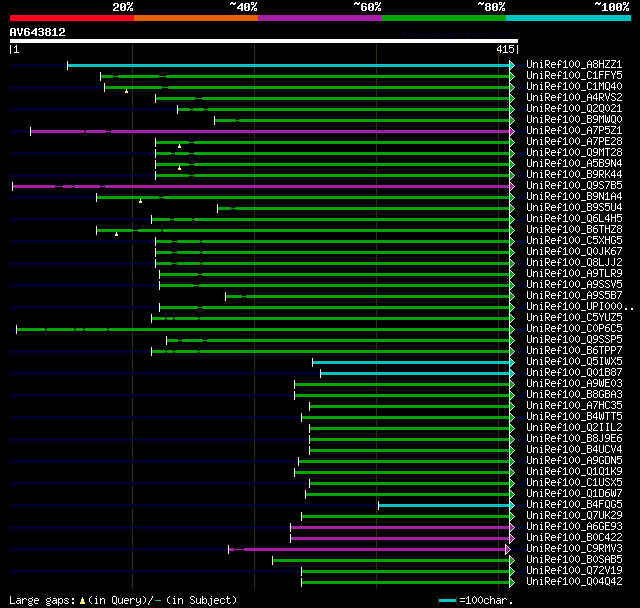The width and height of the screenshot is (640, 608).
Task: Select UniRef100_Q0JK67 label
Action: tap(574, 252)
